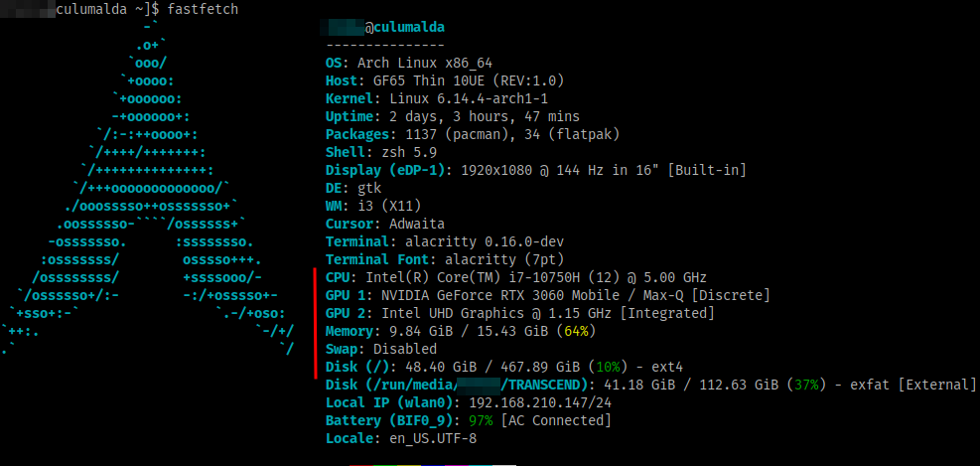This screenshot has height=466, width=980.
Task: Select the value 'Disabled'
Action: (406, 349)
